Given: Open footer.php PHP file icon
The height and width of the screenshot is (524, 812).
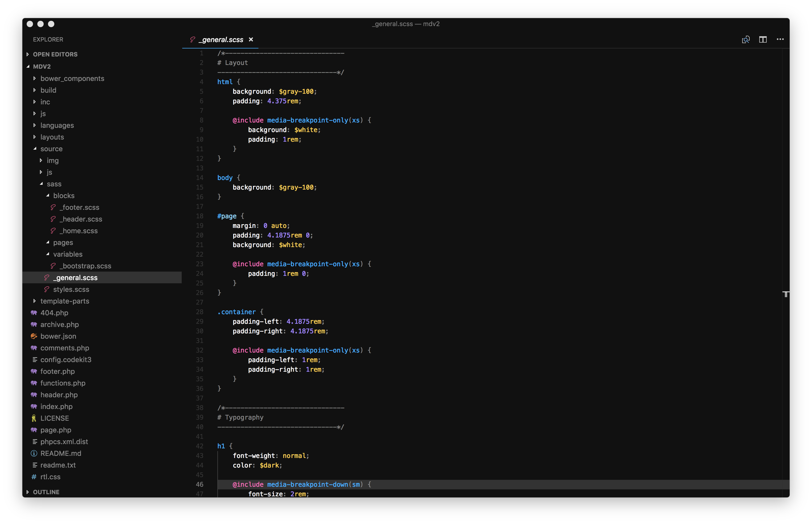Looking at the screenshot, I should click(x=34, y=371).
